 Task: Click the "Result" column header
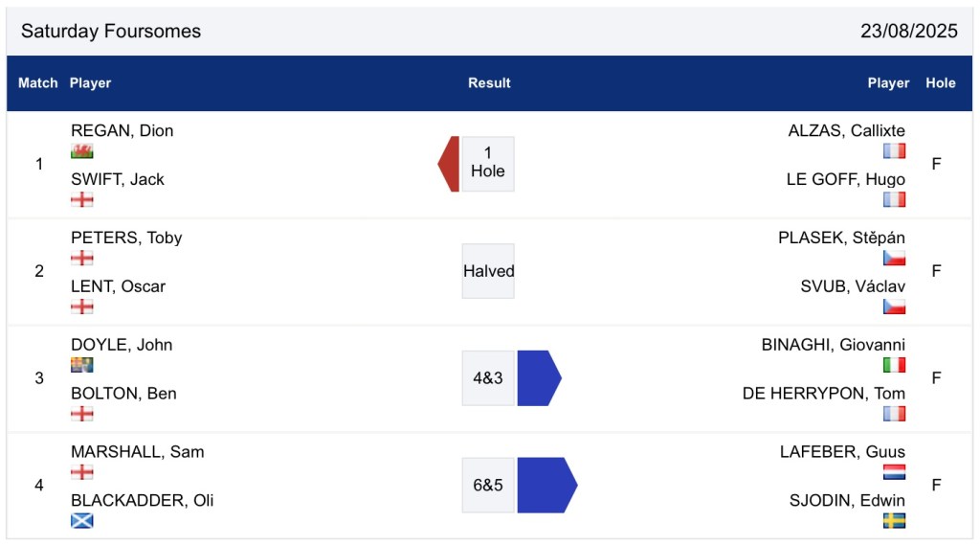pos(489,83)
